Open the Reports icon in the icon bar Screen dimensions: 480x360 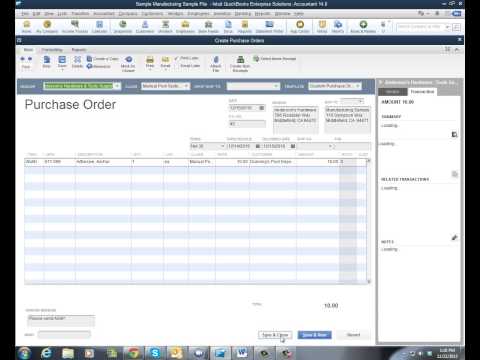245,26
